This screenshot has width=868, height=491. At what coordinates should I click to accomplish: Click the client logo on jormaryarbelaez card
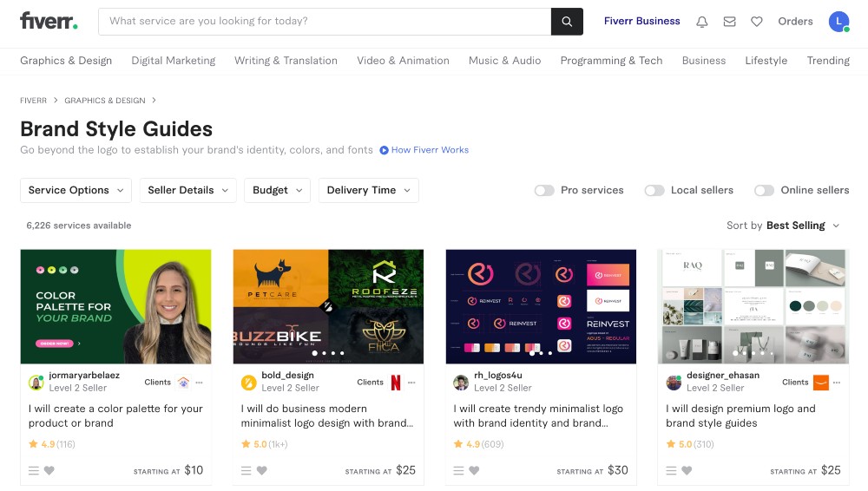pyautogui.click(x=183, y=383)
